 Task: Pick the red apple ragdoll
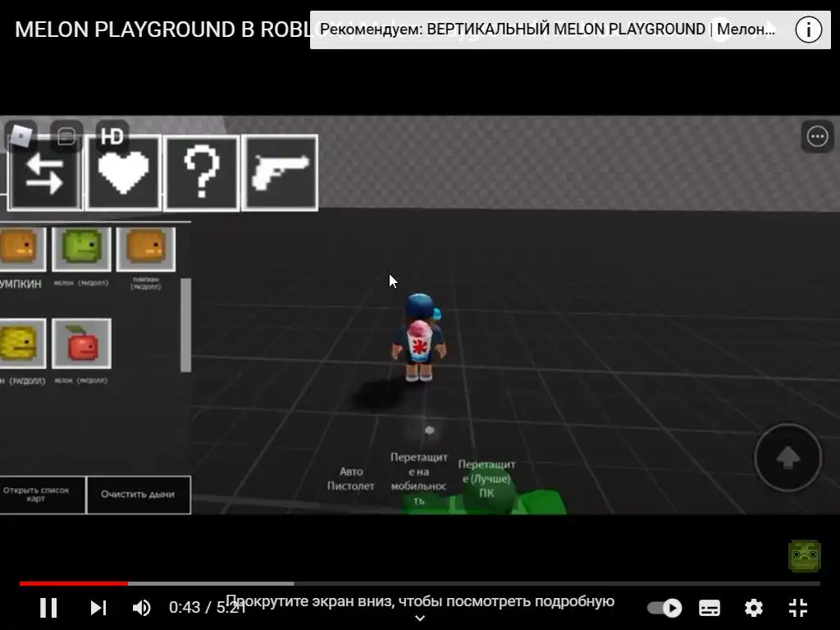81,344
